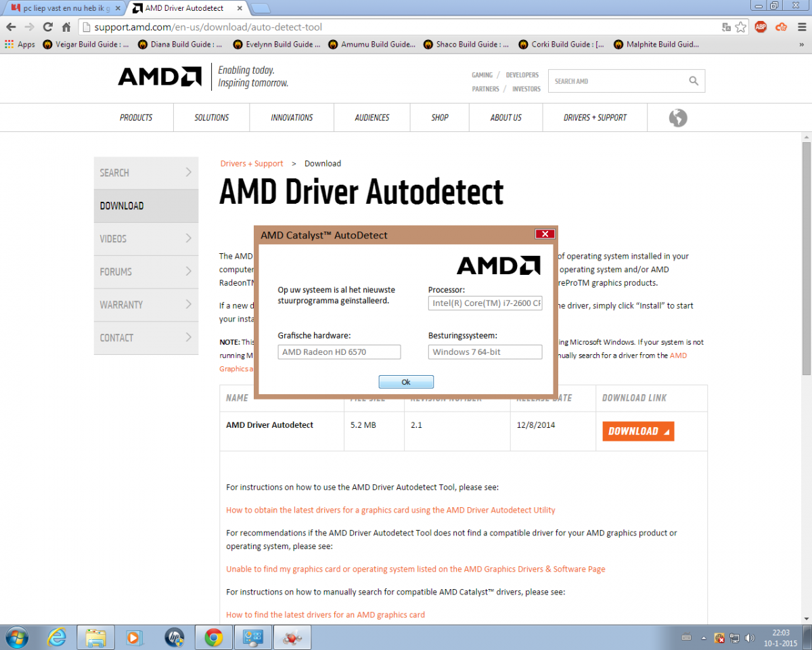This screenshot has width=812, height=650.
Task: Click the search magnifier icon
Action: pyautogui.click(x=694, y=81)
